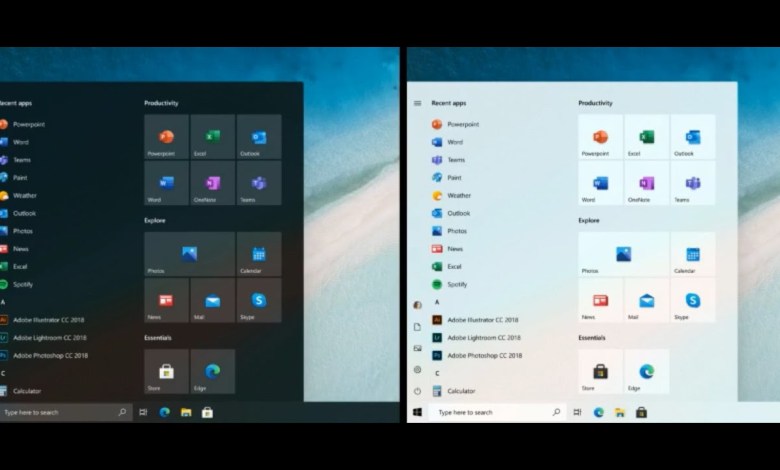Open Calculator in the light app list

pyautogui.click(x=454, y=391)
